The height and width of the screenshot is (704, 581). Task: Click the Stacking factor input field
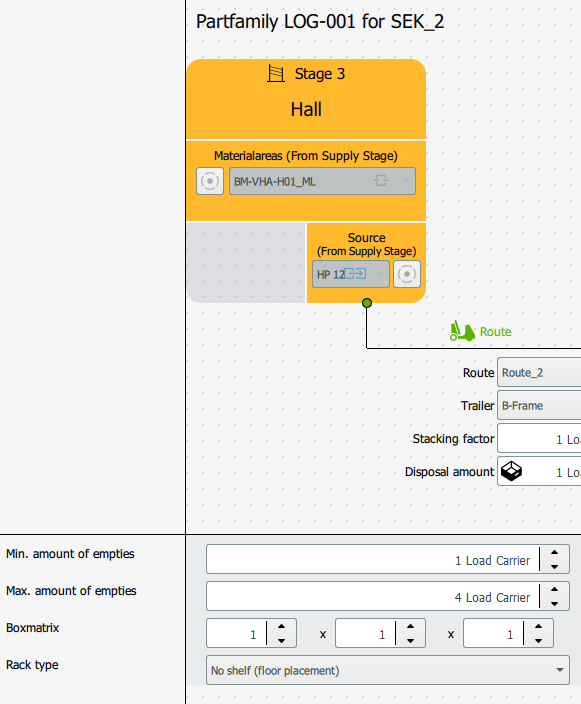click(x=539, y=439)
